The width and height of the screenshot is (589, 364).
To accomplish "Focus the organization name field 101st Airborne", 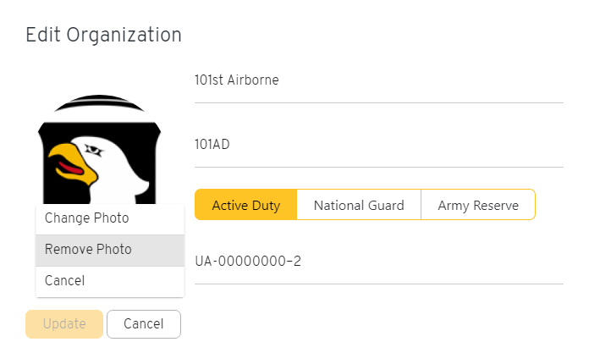I will (379, 80).
